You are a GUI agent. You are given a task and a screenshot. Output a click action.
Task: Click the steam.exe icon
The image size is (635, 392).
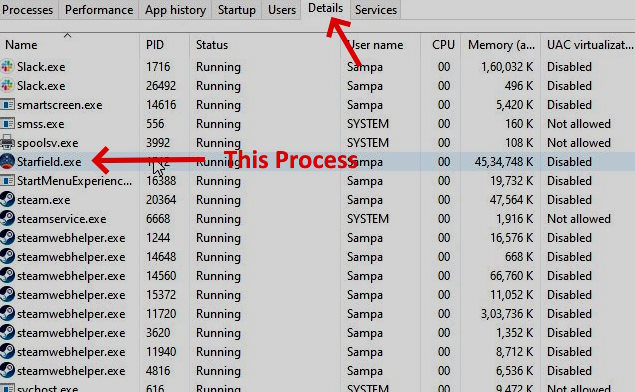(7, 200)
